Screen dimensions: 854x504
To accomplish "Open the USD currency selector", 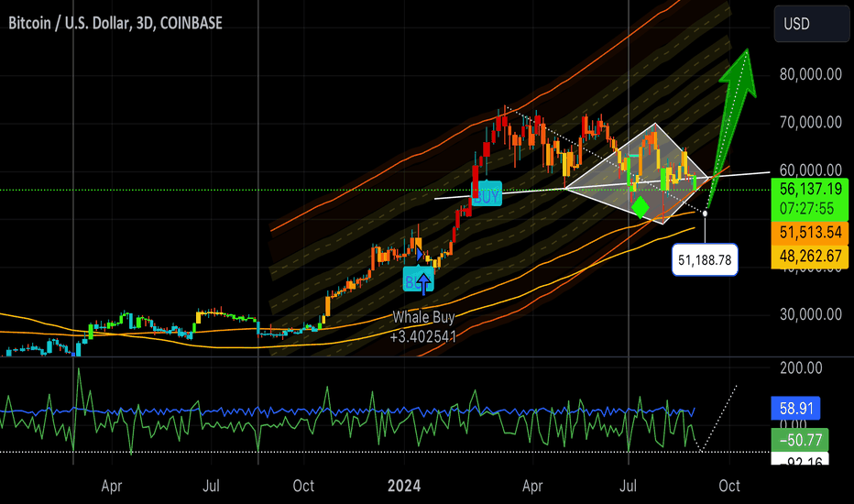I will tap(811, 24).
